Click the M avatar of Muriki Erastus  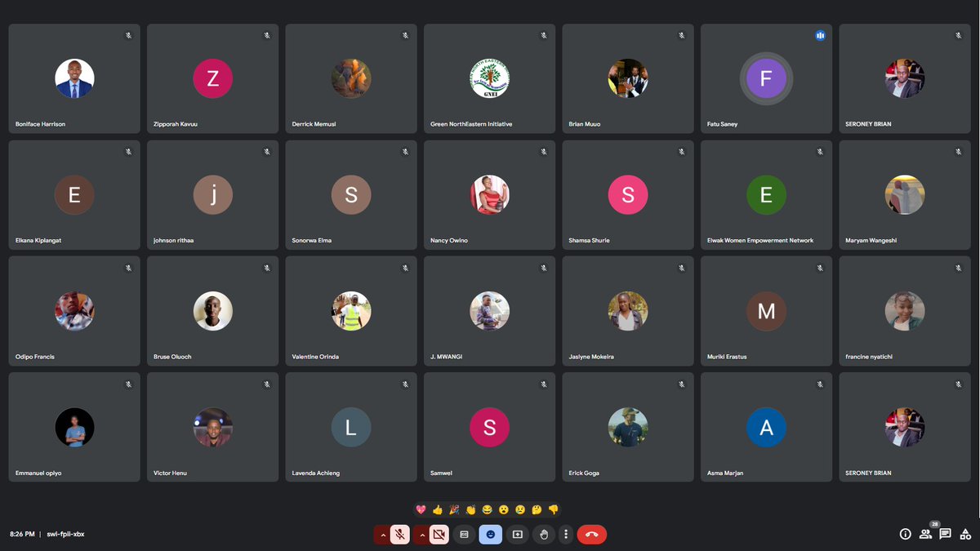(766, 311)
